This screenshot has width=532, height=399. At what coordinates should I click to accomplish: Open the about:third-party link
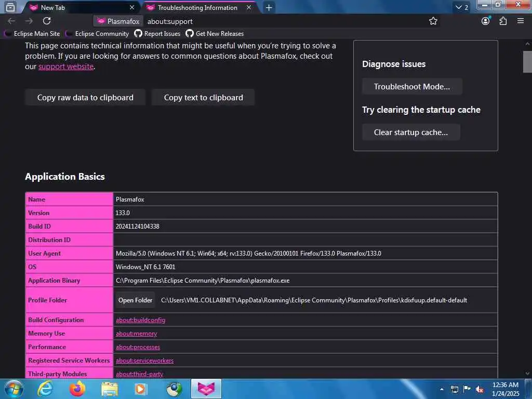tap(139, 374)
